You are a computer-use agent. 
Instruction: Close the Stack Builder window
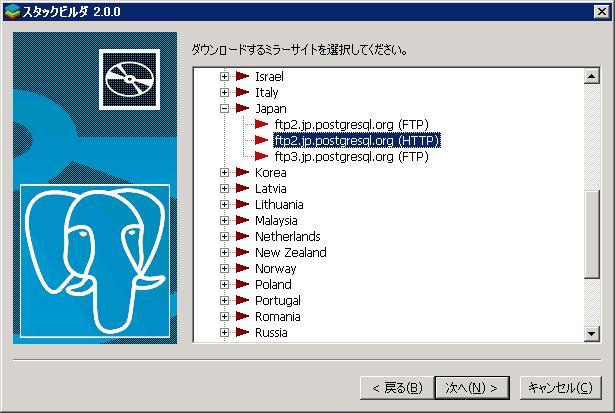(602, 12)
